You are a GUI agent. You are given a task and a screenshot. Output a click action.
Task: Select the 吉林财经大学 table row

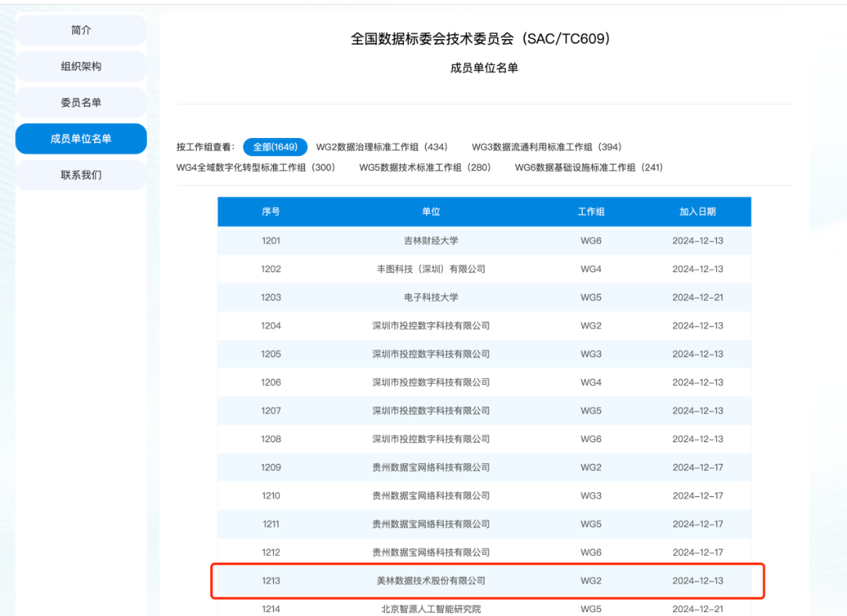(x=431, y=241)
